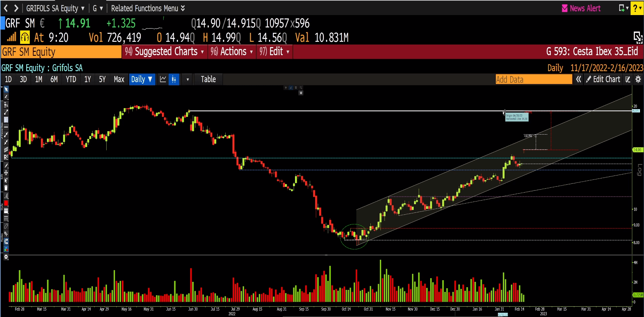Open the font style 'A' tool
Screen dimensions: 644x317
coord(6,196)
